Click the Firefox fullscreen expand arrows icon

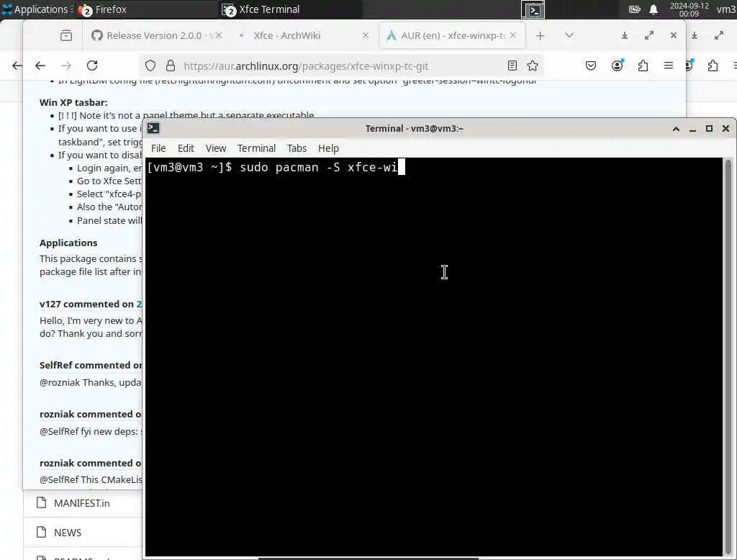[x=649, y=36]
